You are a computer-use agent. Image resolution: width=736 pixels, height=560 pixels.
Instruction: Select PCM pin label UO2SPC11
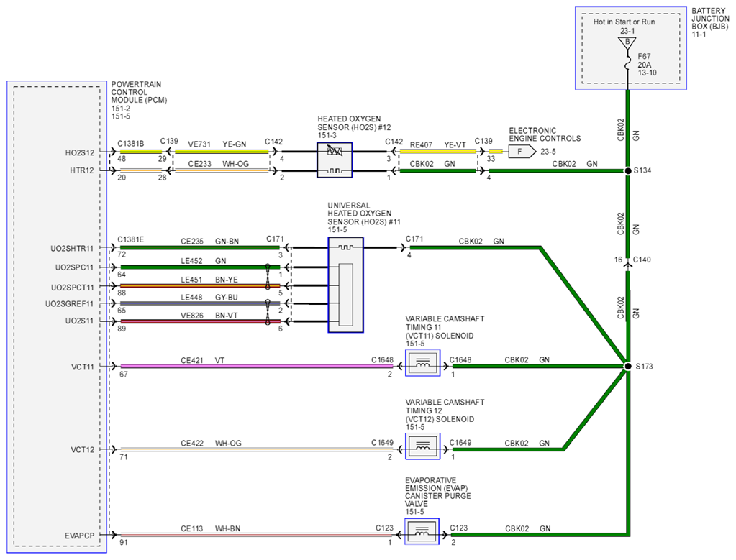pos(75,267)
